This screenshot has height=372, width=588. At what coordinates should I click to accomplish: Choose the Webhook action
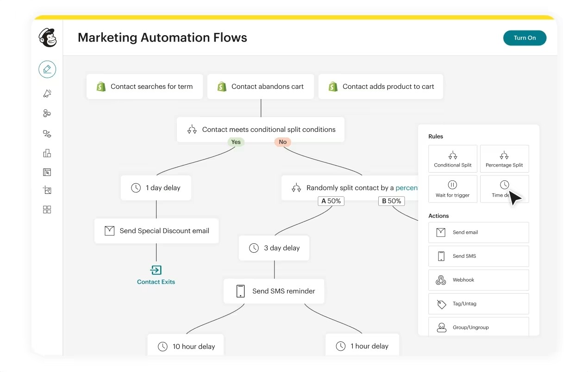pyautogui.click(x=478, y=280)
